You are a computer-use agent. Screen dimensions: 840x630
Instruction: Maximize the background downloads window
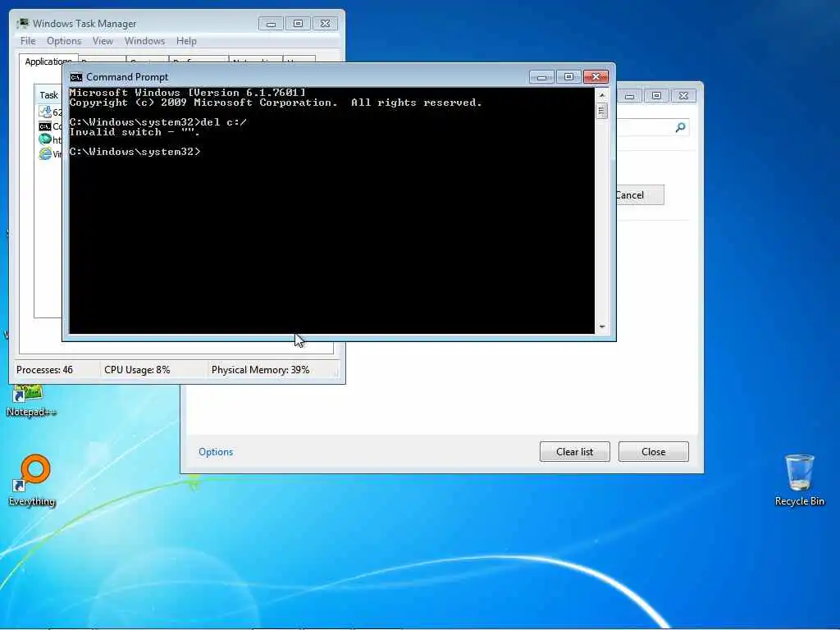656,96
